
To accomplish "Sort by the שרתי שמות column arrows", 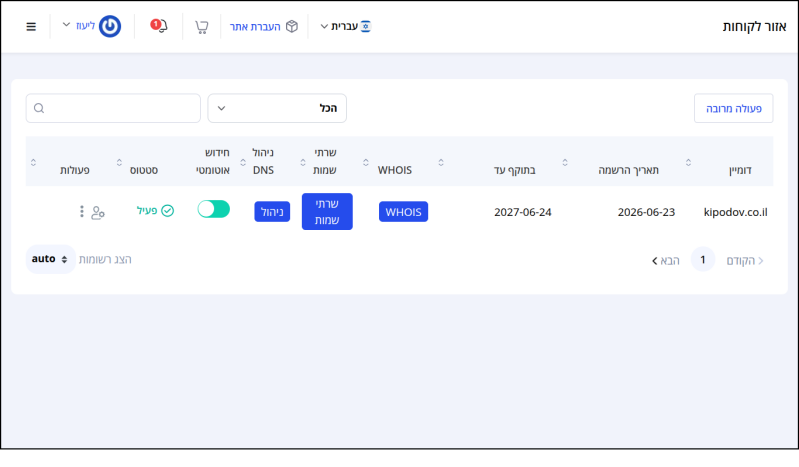I will click(x=303, y=162).
